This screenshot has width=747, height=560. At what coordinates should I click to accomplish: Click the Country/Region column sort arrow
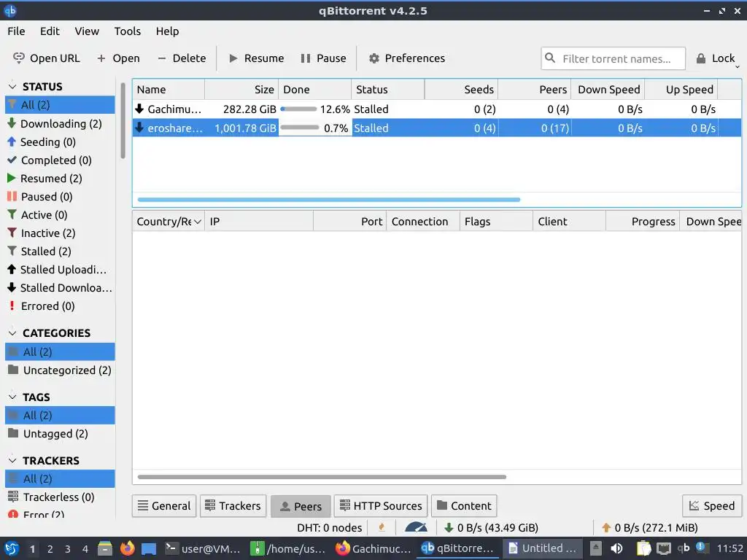point(197,222)
